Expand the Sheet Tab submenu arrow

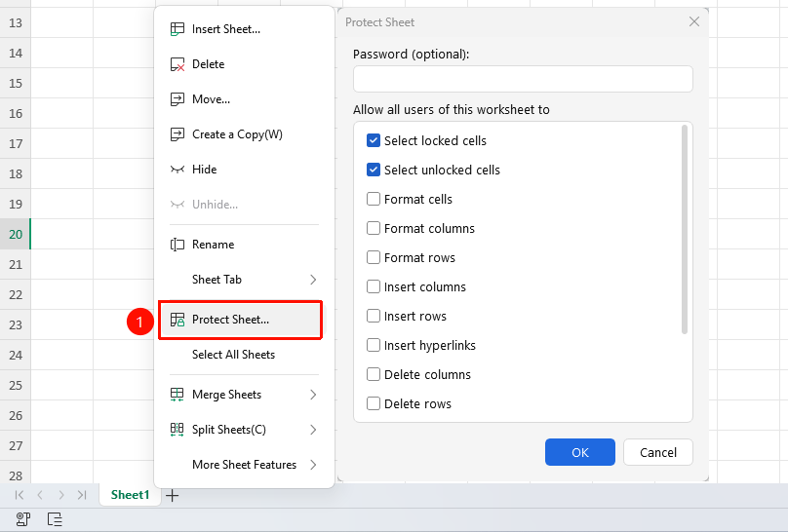click(x=313, y=280)
